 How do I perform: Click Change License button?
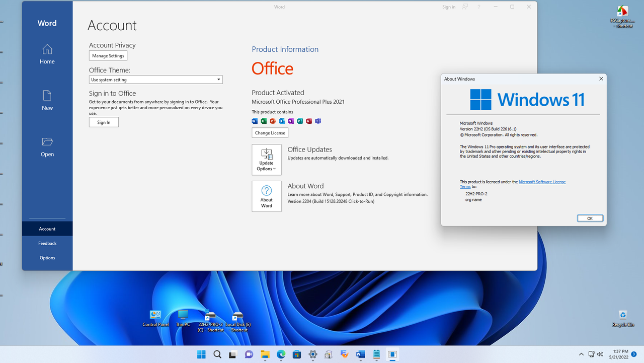coord(270,133)
